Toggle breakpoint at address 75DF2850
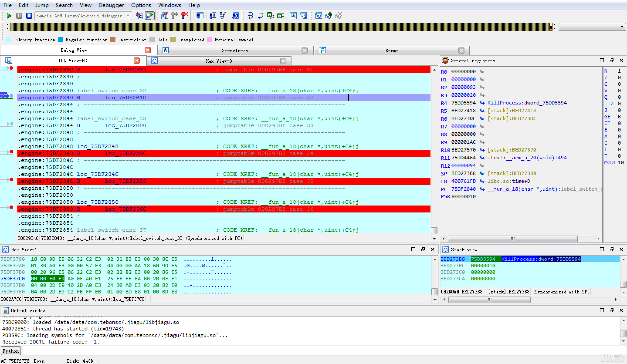Screen dimensions: 627x364 11,207
